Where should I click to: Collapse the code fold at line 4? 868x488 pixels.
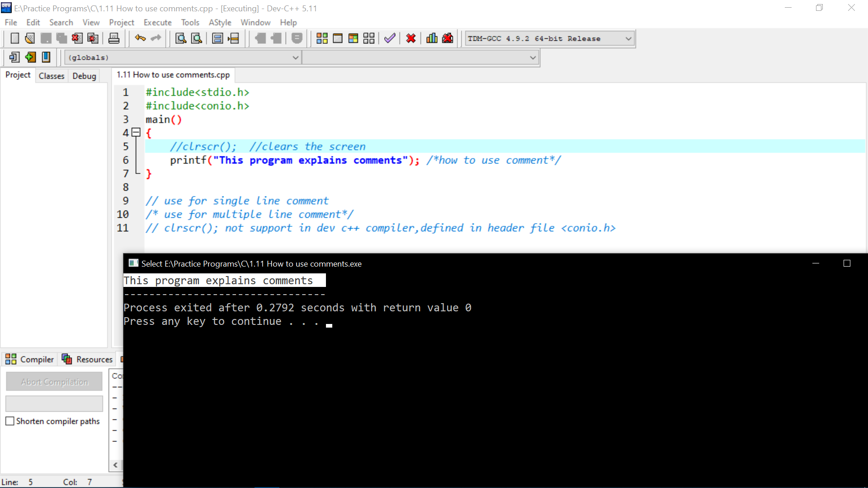point(136,132)
